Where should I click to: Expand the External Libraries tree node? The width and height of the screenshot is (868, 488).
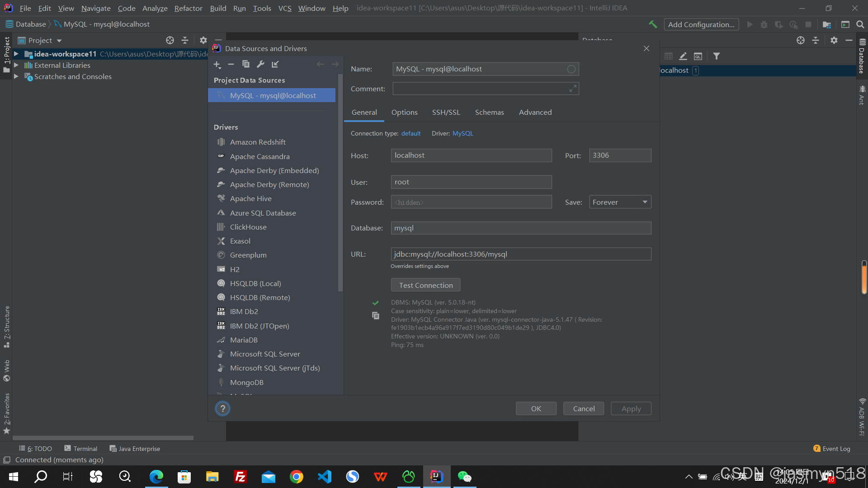click(16, 65)
